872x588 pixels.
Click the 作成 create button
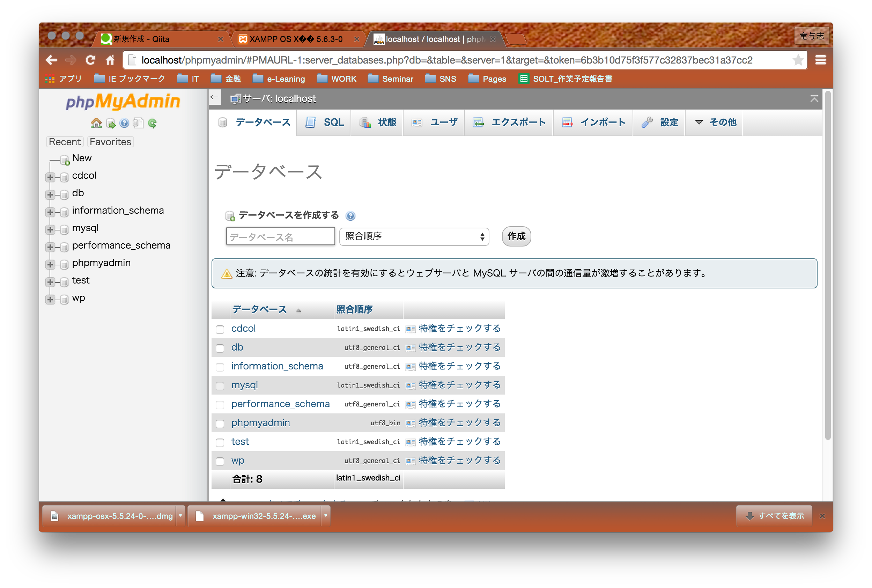click(516, 236)
